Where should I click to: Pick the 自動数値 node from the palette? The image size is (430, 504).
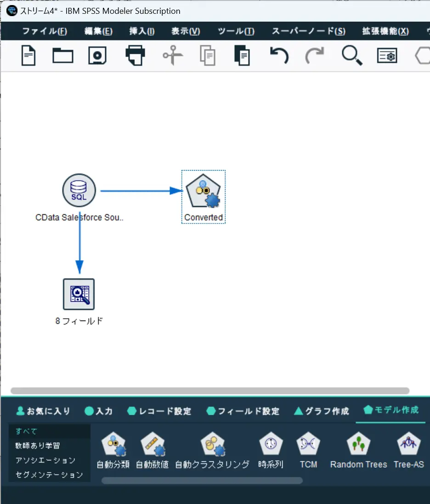click(152, 450)
